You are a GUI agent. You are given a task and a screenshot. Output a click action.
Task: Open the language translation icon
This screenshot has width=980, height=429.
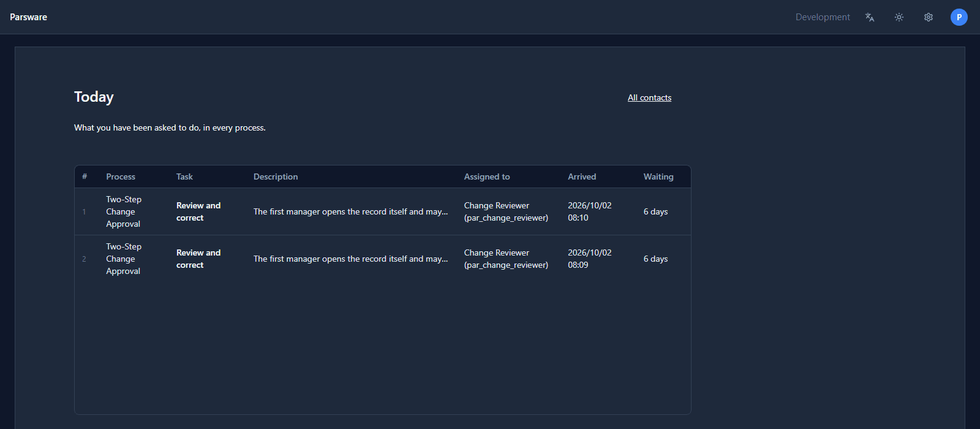coord(870,17)
